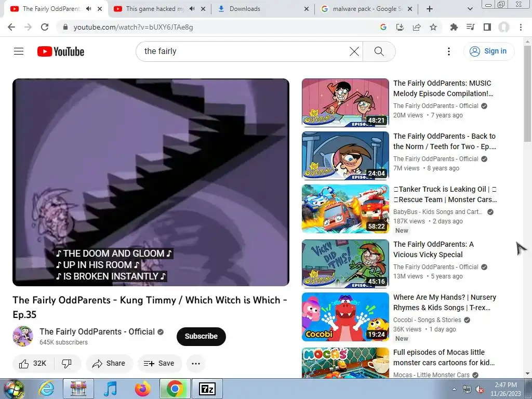Image resolution: width=532 pixels, height=399 pixels.
Task: Go to the YouTube home logo
Action: point(61,51)
